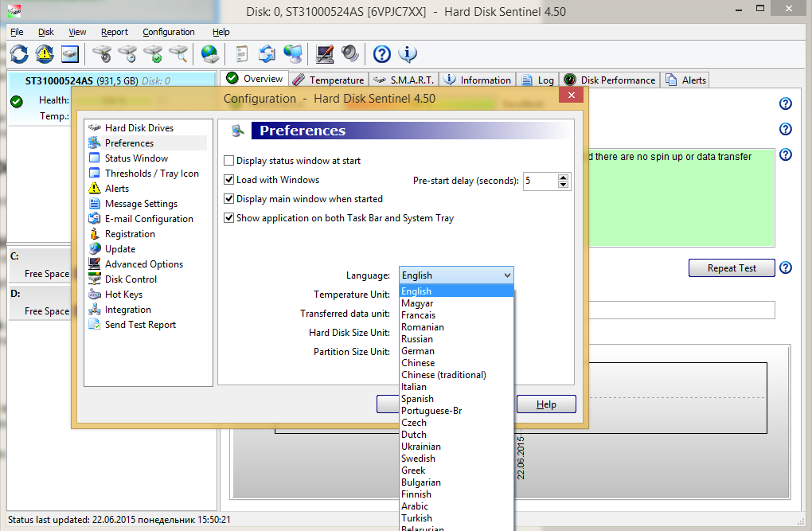The image size is (812, 531).
Task: Click the refresh disk status toolbar icon
Action: tap(19, 54)
